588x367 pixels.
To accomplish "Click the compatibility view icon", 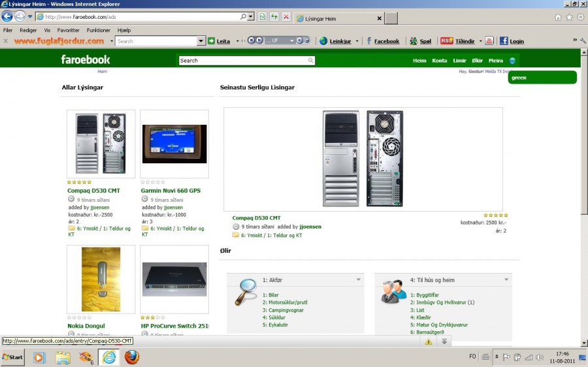I will click(262, 17).
